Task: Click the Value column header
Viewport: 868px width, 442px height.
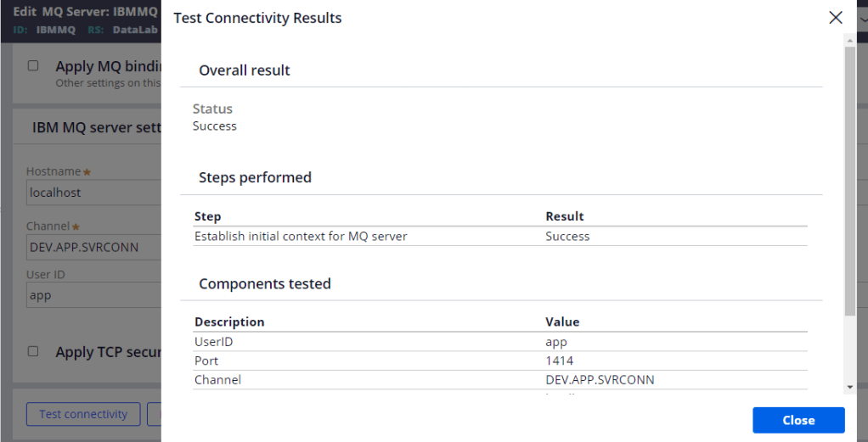Action: [562, 322]
